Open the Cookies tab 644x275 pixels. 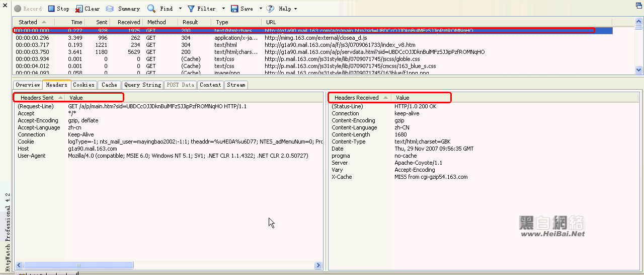[x=84, y=85]
